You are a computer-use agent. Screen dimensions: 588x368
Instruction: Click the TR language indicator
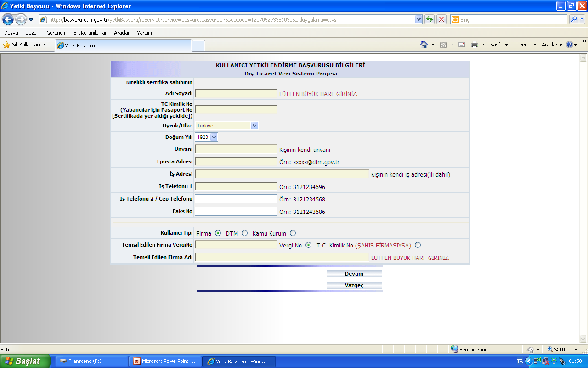tap(520, 361)
